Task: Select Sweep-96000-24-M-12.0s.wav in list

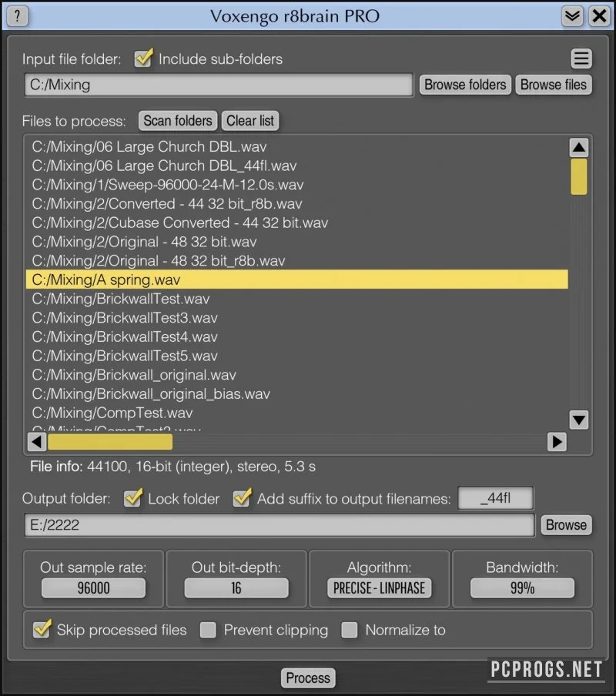Action: point(296,185)
